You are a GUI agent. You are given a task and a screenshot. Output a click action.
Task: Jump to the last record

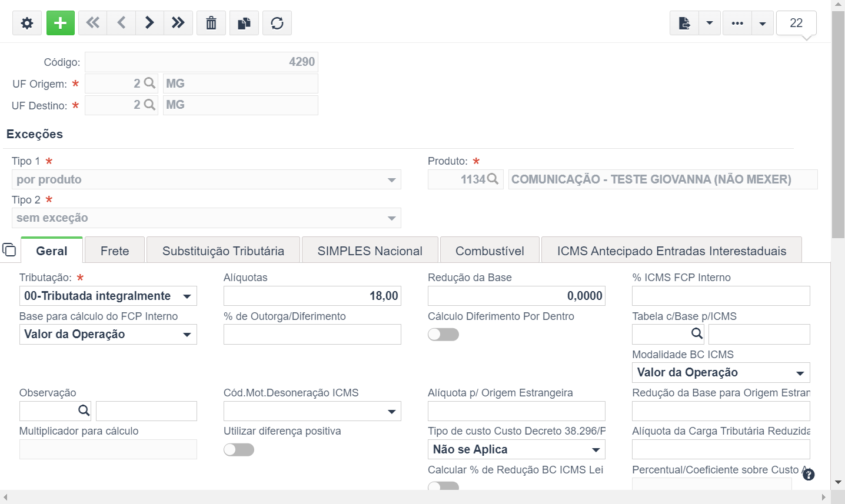click(178, 23)
